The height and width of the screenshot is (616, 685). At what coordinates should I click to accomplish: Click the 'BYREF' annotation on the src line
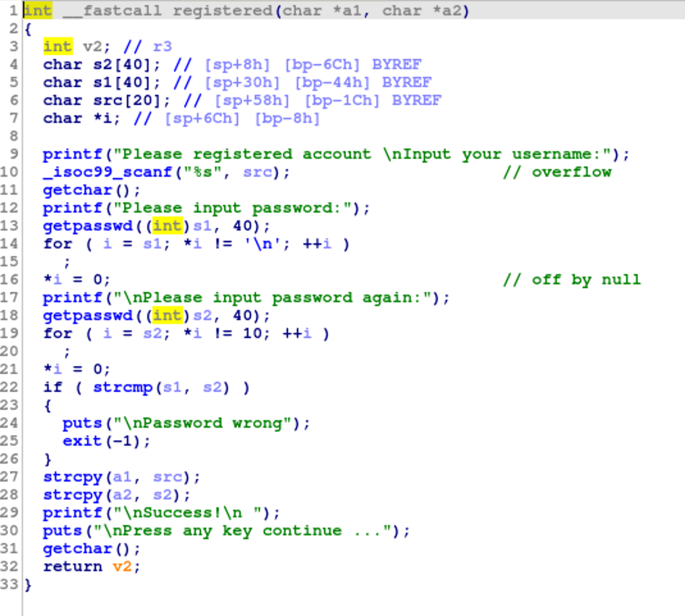coord(416,101)
